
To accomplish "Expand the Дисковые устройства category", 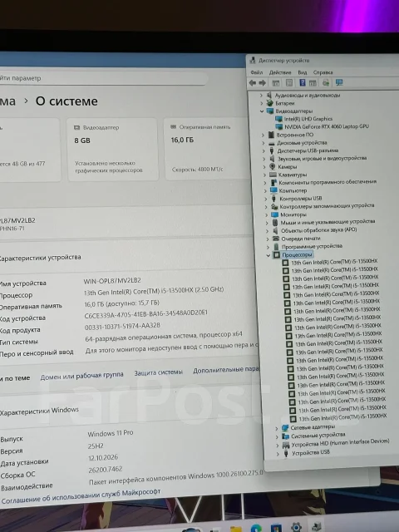I will [264, 143].
